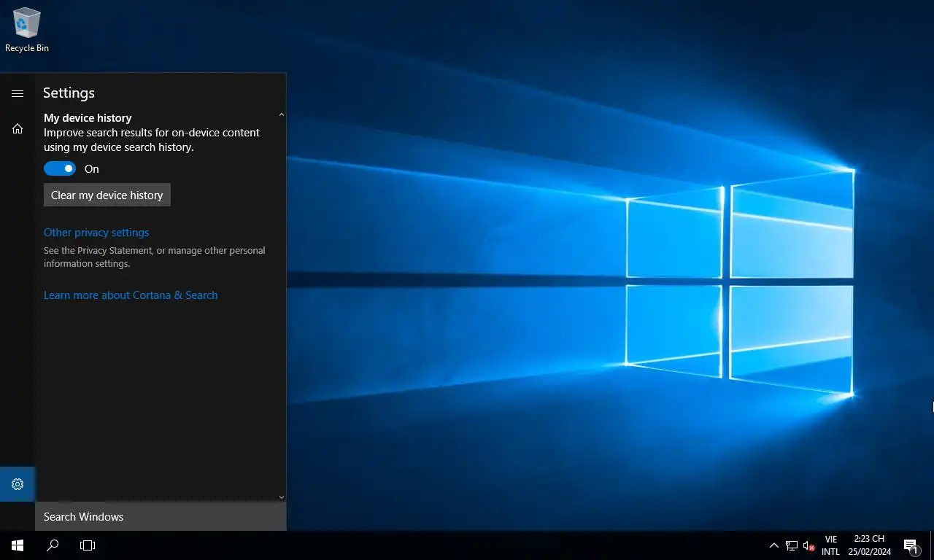Click the muted volume tray icon
The width and height of the screenshot is (934, 560).
pos(808,545)
